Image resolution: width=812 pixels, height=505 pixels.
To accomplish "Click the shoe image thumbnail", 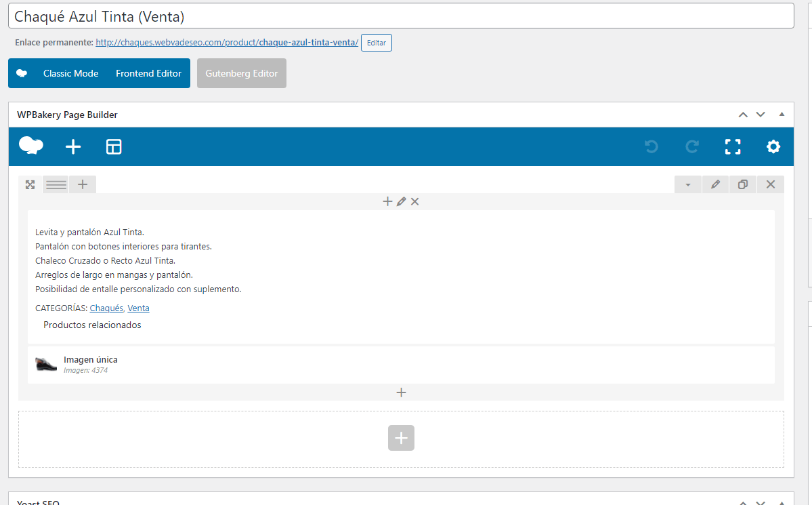I will click(45, 364).
